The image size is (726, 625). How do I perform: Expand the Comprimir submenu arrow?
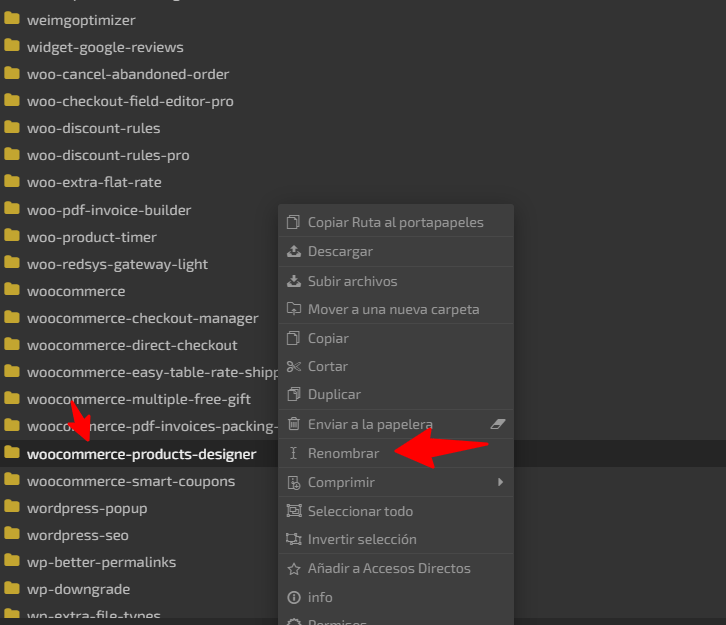point(500,482)
